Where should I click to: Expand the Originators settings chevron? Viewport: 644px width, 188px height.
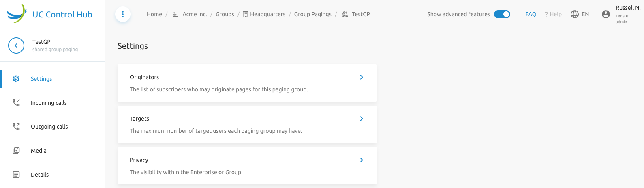(x=362, y=77)
